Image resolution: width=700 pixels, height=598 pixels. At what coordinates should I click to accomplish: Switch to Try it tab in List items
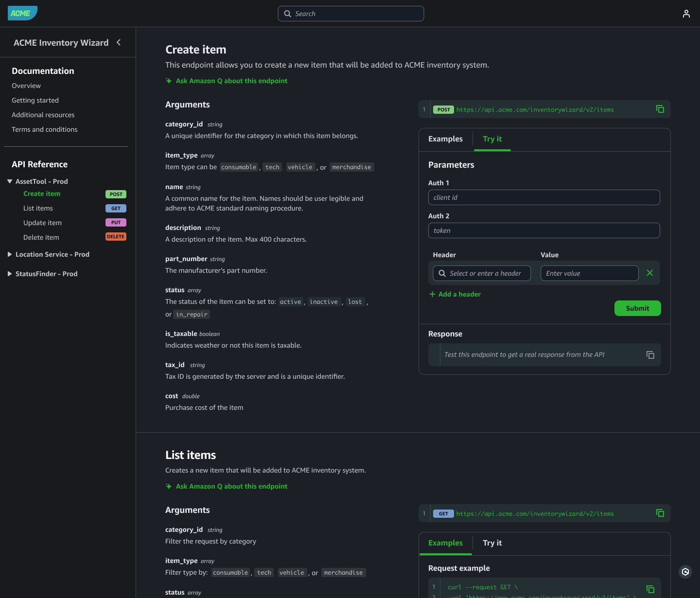(492, 543)
